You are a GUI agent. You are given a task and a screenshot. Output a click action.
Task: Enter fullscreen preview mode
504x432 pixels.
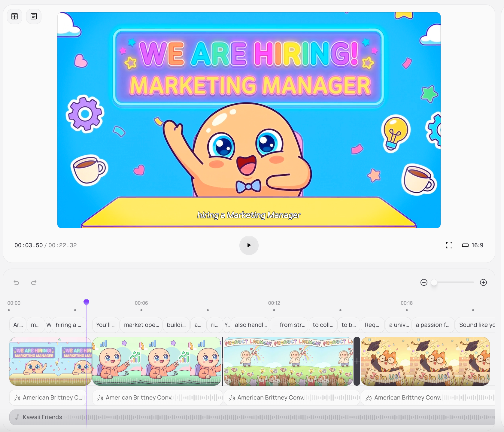coord(449,245)
